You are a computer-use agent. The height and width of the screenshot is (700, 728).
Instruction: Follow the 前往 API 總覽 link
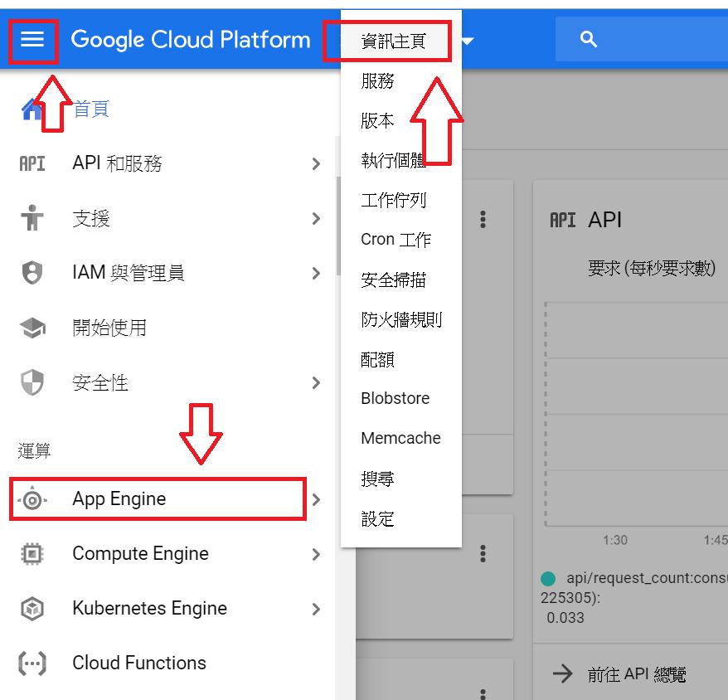coord(637,674)
